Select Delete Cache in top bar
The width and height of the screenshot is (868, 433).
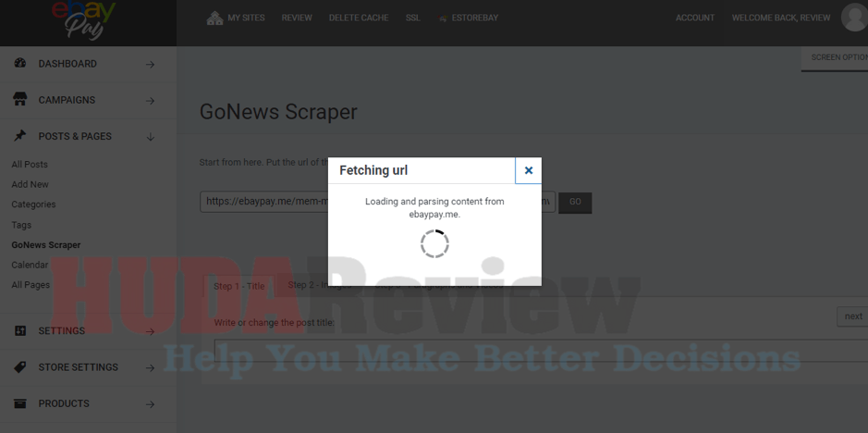[x=359, y=18]
